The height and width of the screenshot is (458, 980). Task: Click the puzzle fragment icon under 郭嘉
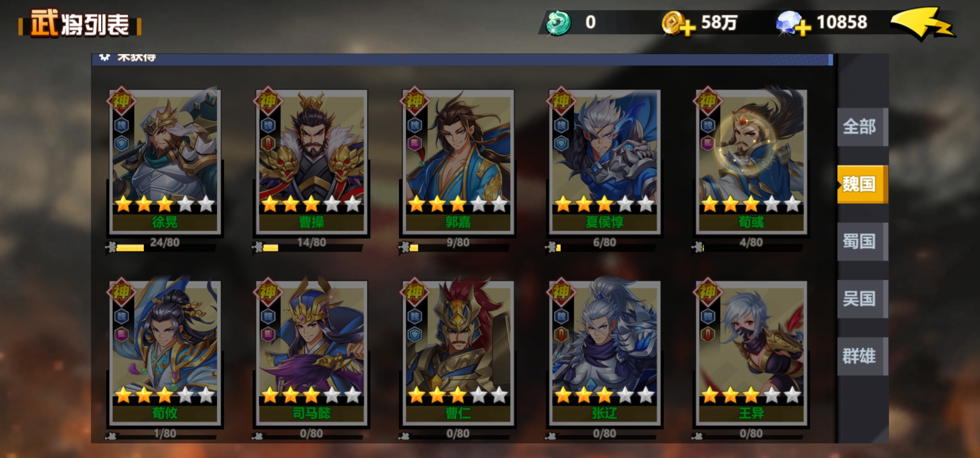coord(405,247)
